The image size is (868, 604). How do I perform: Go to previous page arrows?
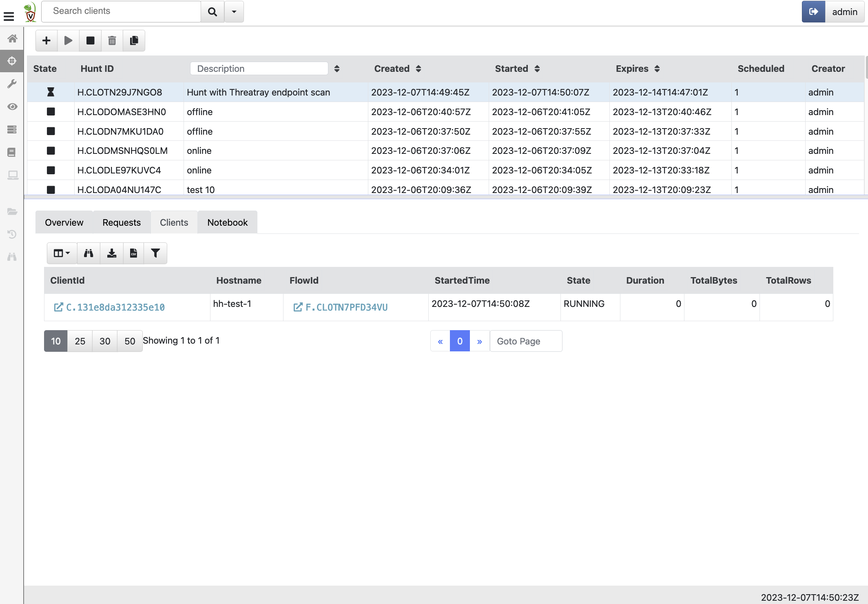[x=440, y=341]
